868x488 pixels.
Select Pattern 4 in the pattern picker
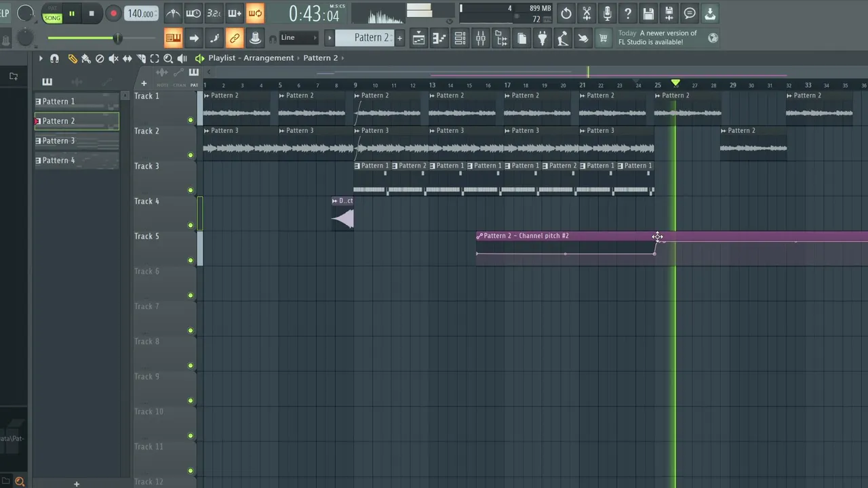[x=77, y=161]
